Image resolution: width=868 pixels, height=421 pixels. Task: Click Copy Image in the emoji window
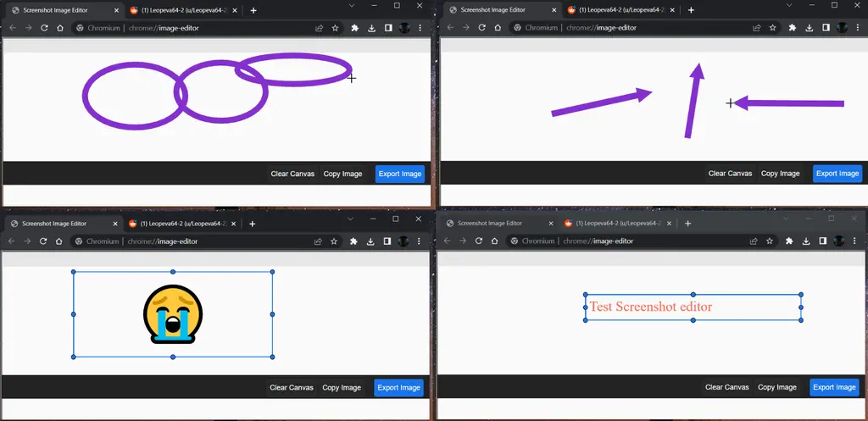(342, 388)
